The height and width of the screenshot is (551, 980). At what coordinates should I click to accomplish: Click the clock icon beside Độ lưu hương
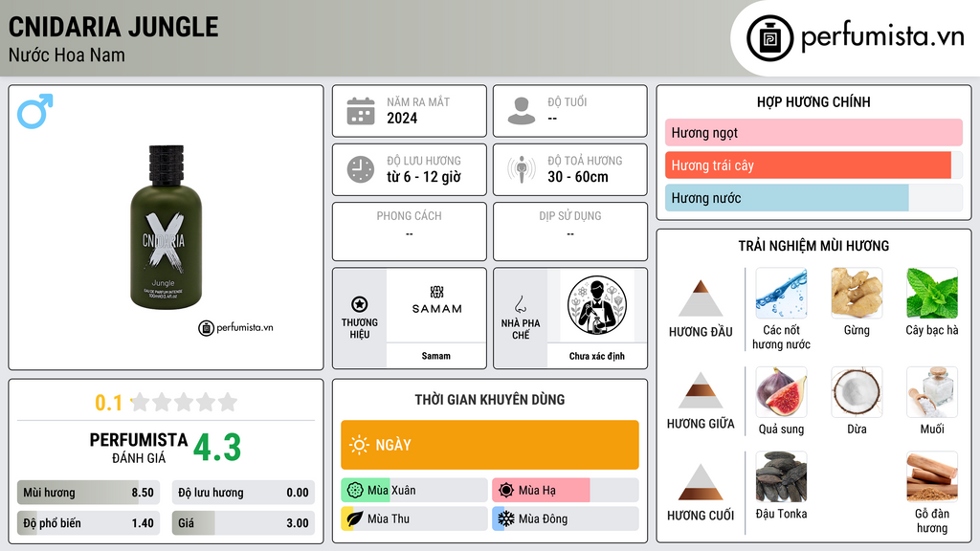click(361, 169)
